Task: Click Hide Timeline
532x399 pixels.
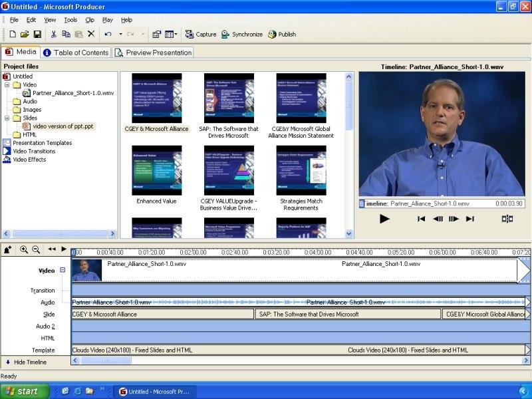Action: [26, 362]
